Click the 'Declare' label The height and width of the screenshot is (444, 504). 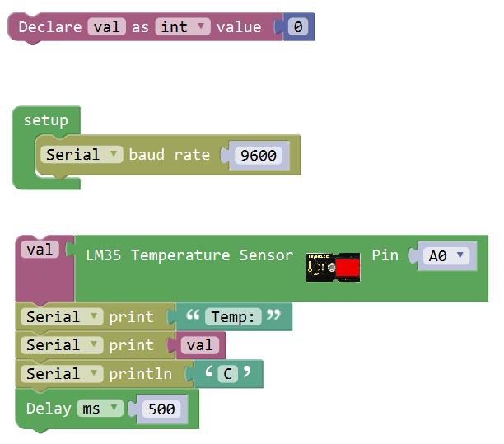point(50,26)
